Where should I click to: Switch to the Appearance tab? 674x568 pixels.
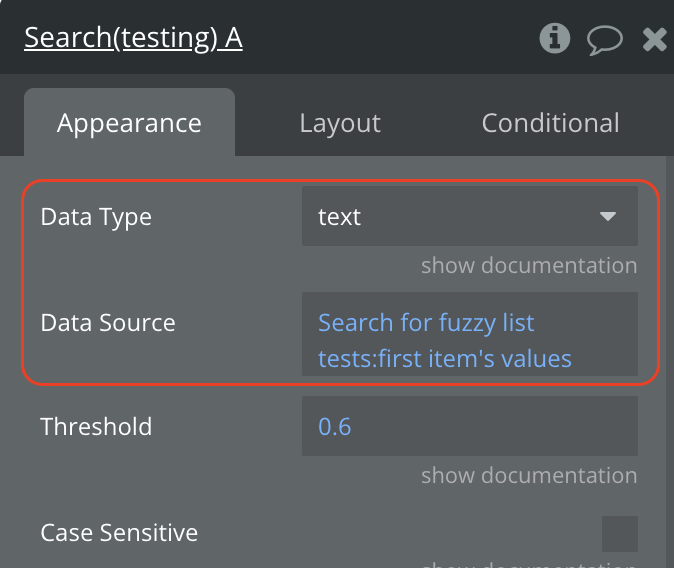[x=129, y=123]
